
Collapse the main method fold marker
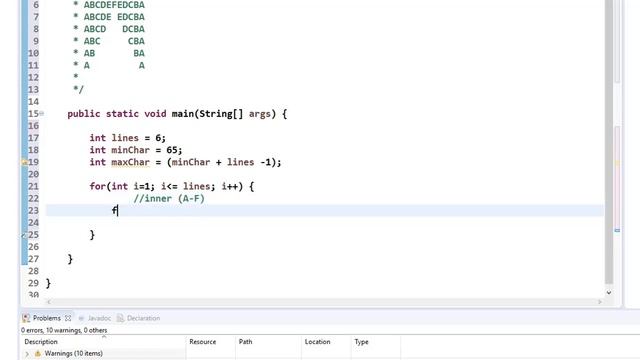tap(42, 113)
